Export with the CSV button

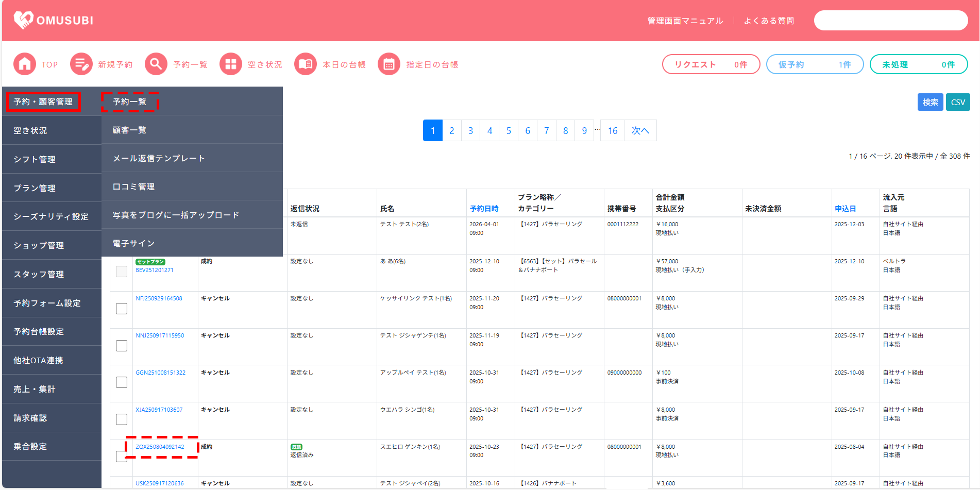(x=958, y=102)
